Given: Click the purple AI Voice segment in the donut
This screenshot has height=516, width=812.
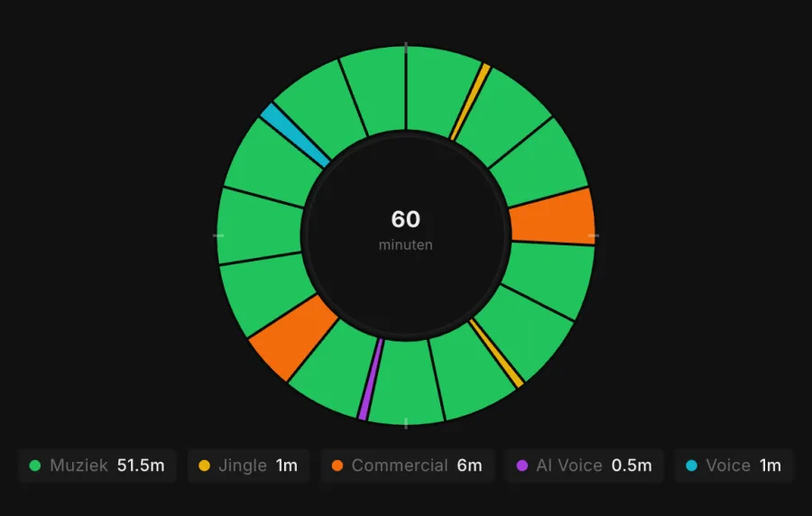Looking at the screenshot, I should [x=371, y=380].
